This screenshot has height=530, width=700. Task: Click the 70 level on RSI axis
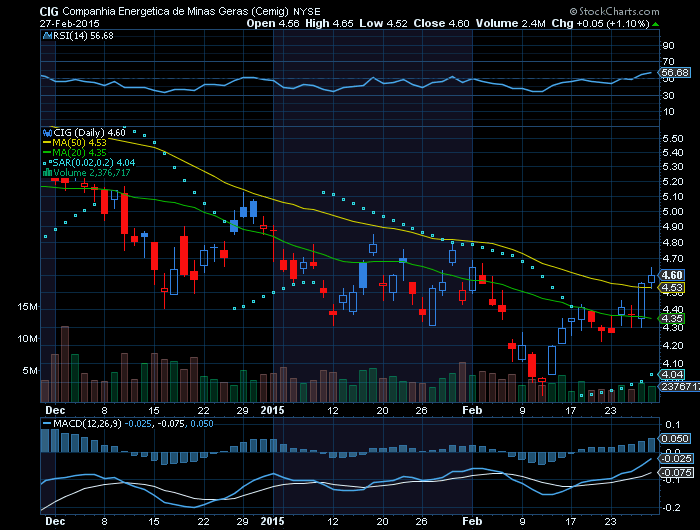coord(668,62)
